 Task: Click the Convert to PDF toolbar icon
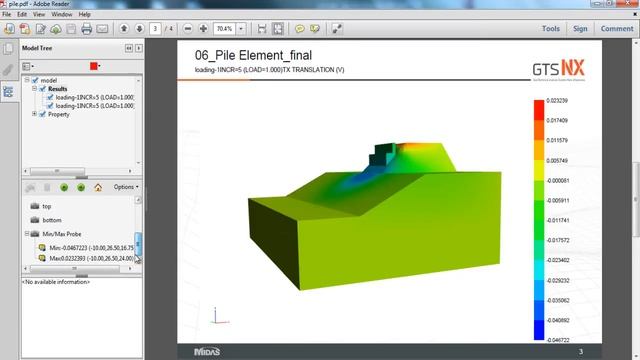click(x=25, y=29)
